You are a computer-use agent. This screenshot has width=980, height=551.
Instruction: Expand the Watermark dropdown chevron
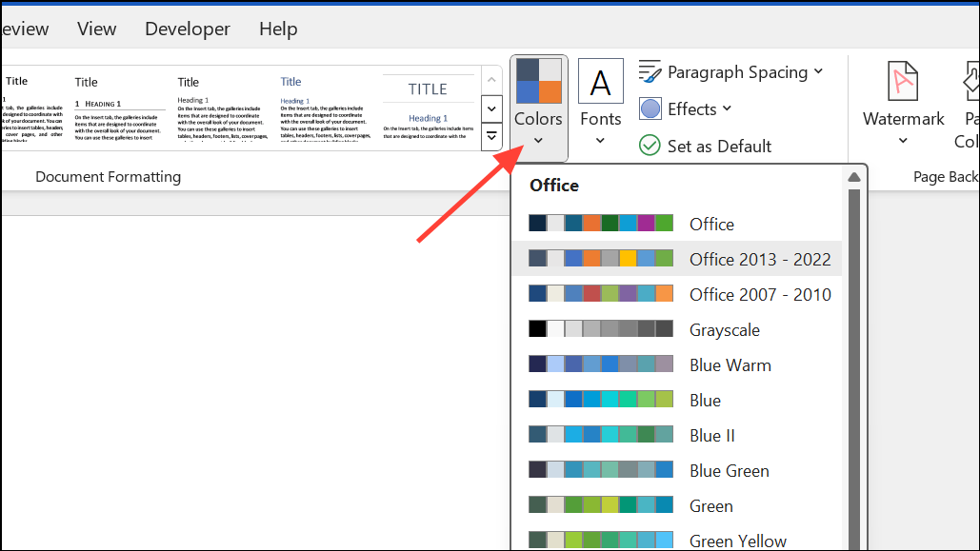pyautogui.click(x=903, y=141)
